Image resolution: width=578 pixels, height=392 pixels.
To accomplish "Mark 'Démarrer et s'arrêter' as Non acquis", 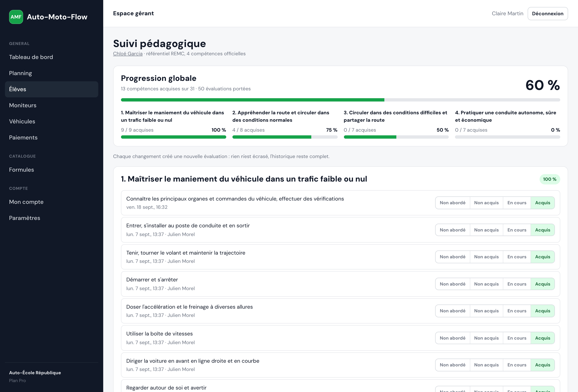I will [x=486, y=284].
